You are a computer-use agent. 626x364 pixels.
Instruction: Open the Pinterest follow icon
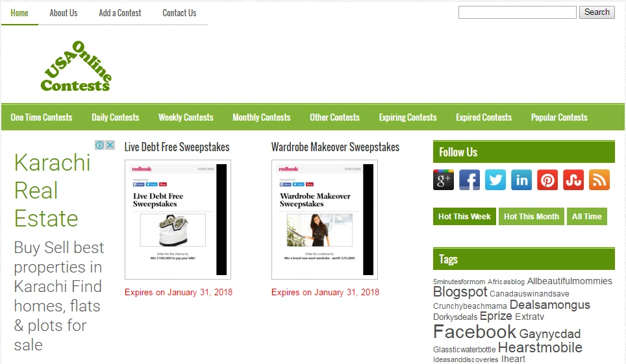tap(547, 180)
